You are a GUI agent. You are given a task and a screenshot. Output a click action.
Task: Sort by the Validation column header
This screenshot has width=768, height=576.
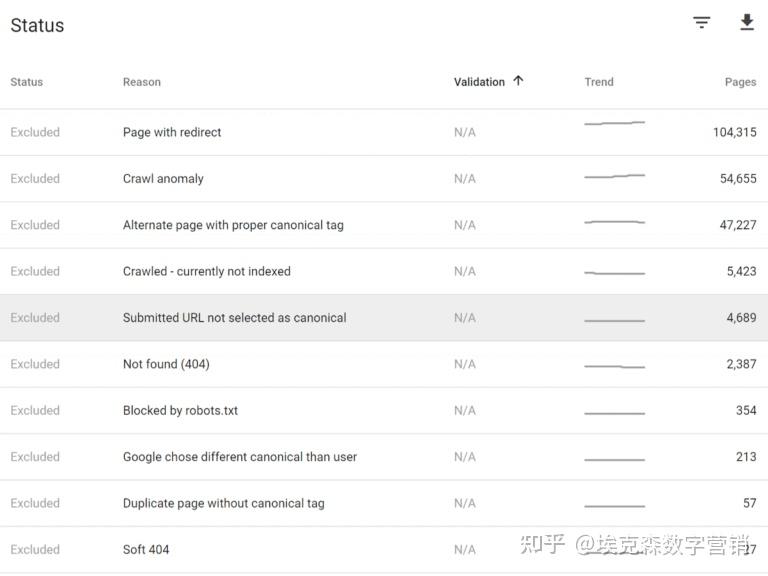[x=479, y=82]
